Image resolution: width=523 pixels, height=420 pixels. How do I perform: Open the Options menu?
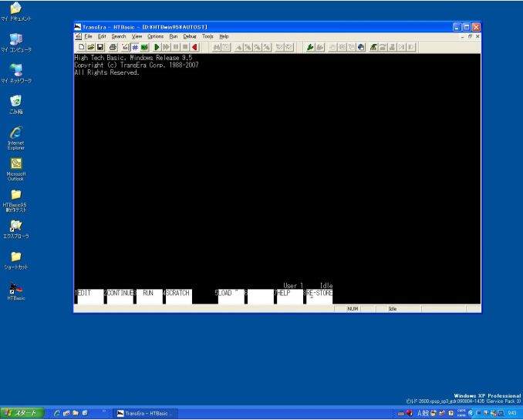(155, 36)
